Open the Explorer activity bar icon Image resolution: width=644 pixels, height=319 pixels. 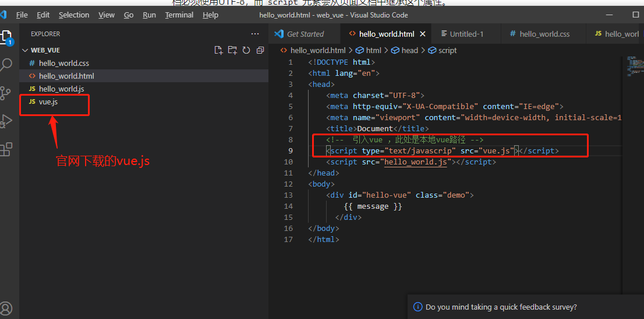point(6,37)
